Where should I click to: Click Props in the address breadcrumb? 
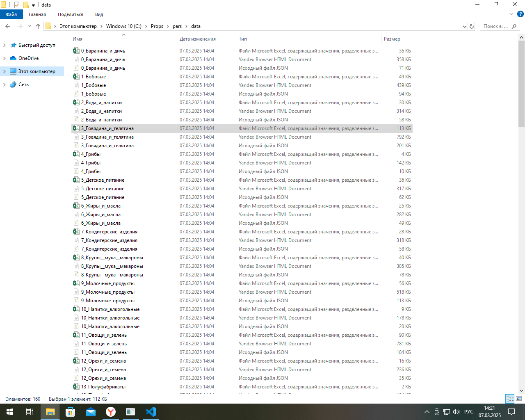[157, 26]
